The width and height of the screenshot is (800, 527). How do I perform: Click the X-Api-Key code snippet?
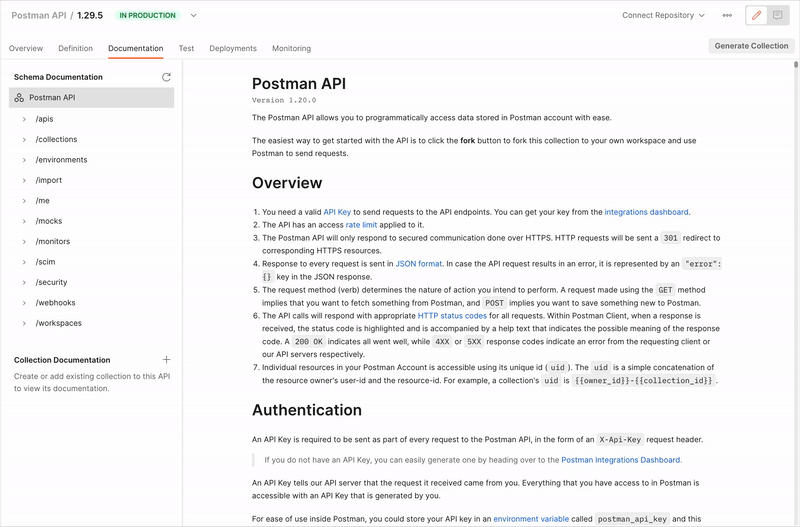(620, 440)
